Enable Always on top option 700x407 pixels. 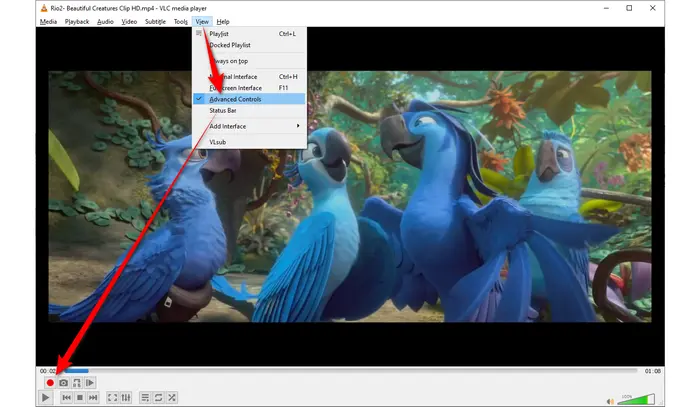pos(249,61)
